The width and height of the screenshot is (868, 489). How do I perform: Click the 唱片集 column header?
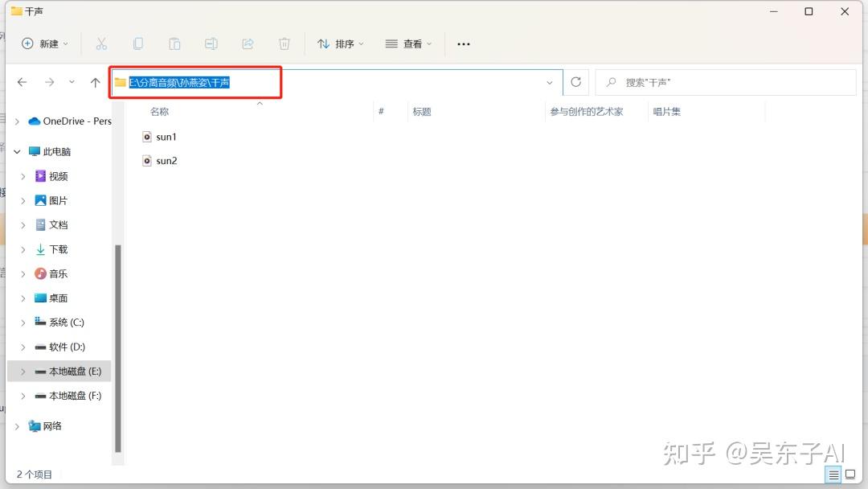tap(666, 112)
